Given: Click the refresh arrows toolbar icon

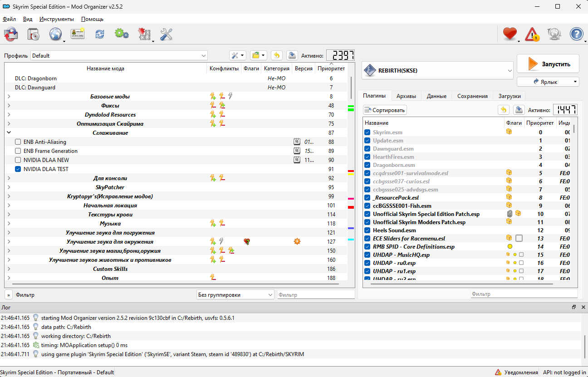Looking at the screenshot, I should click(99, 34).
